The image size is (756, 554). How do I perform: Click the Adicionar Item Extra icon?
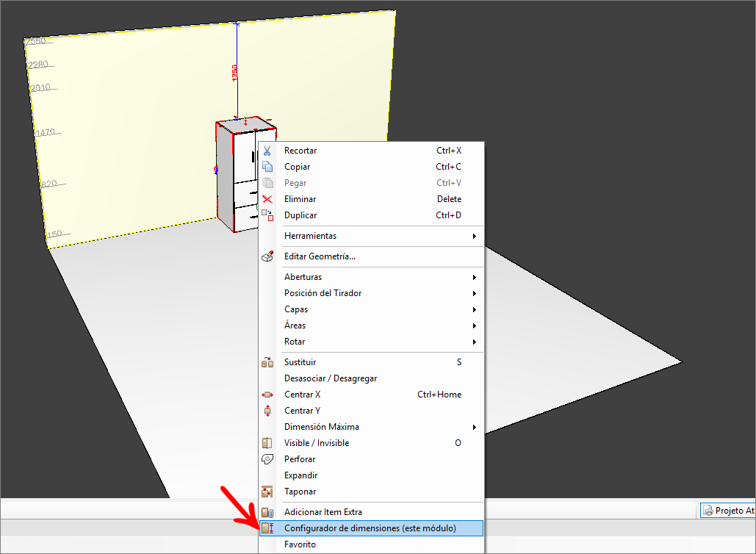(x=267, y=512)
